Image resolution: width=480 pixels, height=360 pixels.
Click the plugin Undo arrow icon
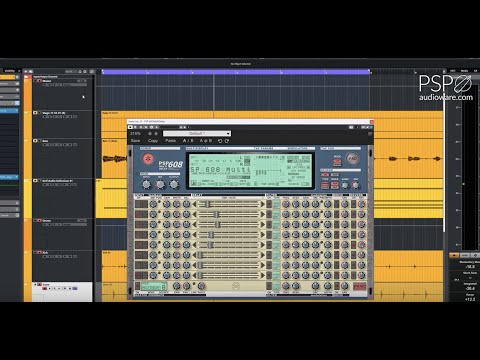click(220, 141)
